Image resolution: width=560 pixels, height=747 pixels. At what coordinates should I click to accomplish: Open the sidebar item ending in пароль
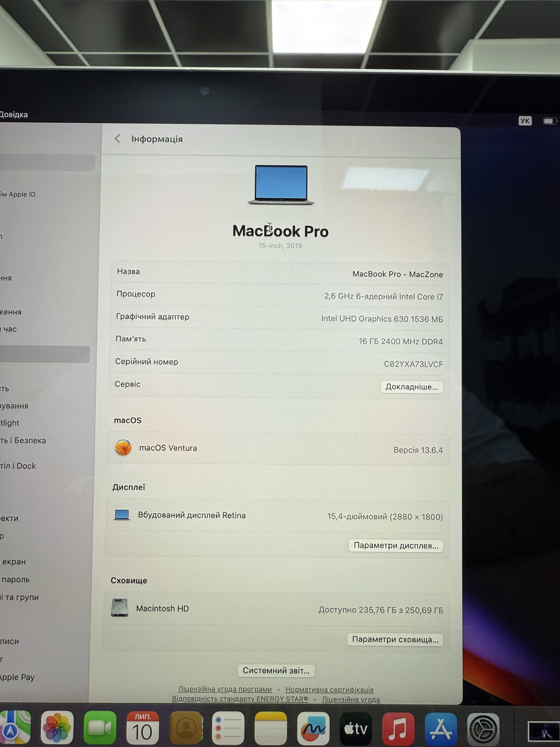click(x=15, y=580)
